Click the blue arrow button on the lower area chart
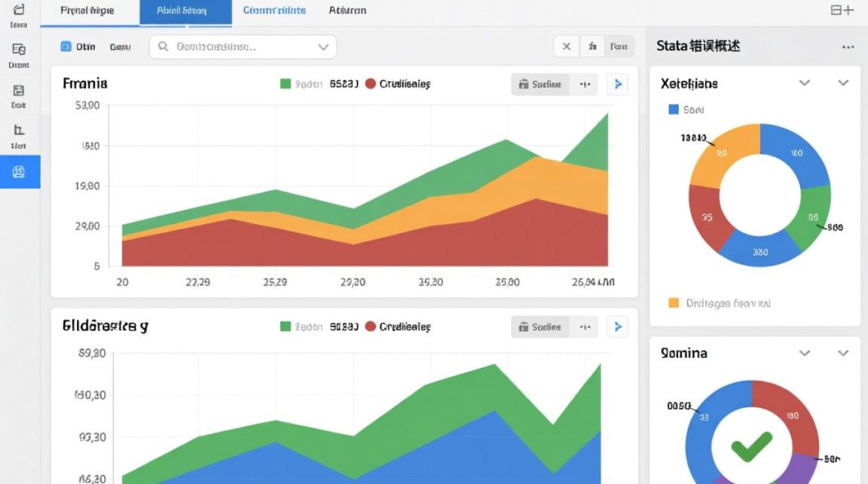 617,327
